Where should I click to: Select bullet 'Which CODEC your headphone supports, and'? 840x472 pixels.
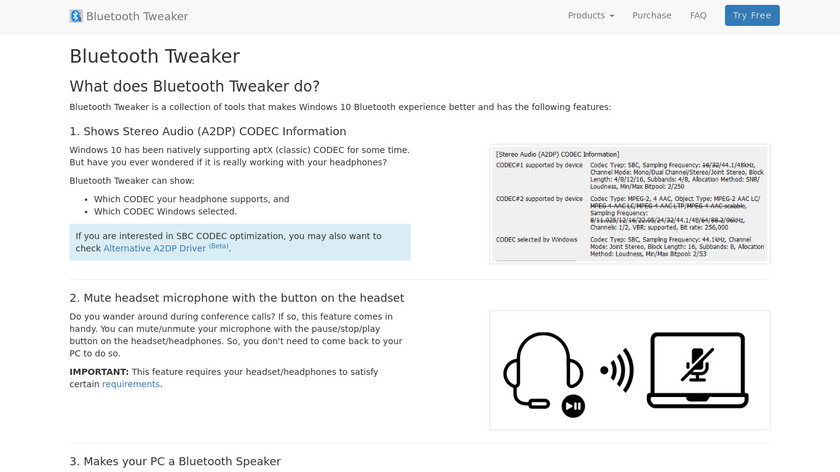click(x=191, y=199)
